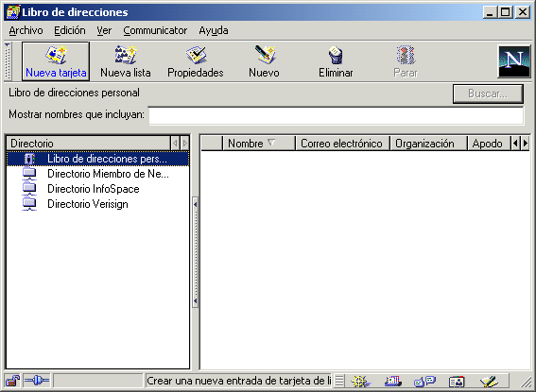Open the Edición menu
The width and height of the screenshot is (536, 392).
click(70, 30)
